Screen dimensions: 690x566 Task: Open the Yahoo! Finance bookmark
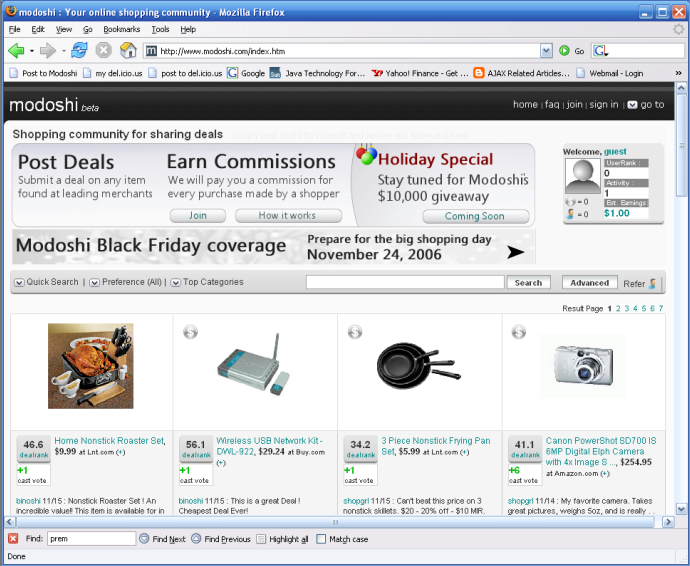[x=420, y=73]
